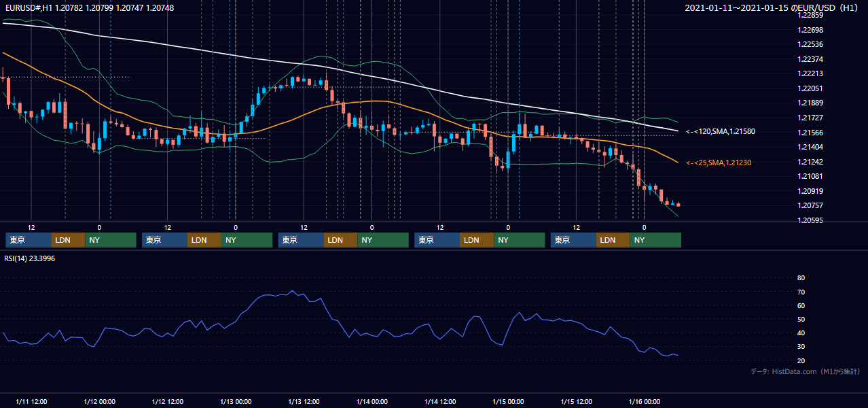Click the 1.21566 price axis label
868x408 pixels.
[811, 133]
